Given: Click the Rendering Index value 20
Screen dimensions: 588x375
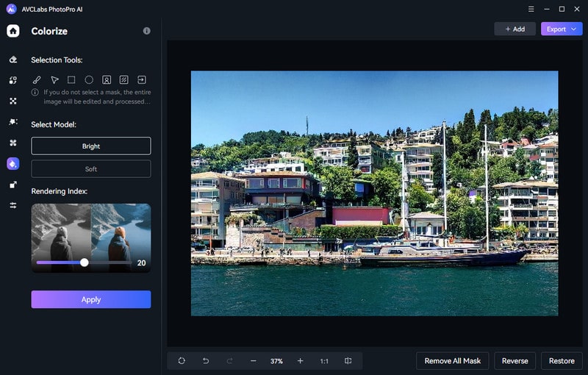Looking at the screenshot, I should coord(141,263).
